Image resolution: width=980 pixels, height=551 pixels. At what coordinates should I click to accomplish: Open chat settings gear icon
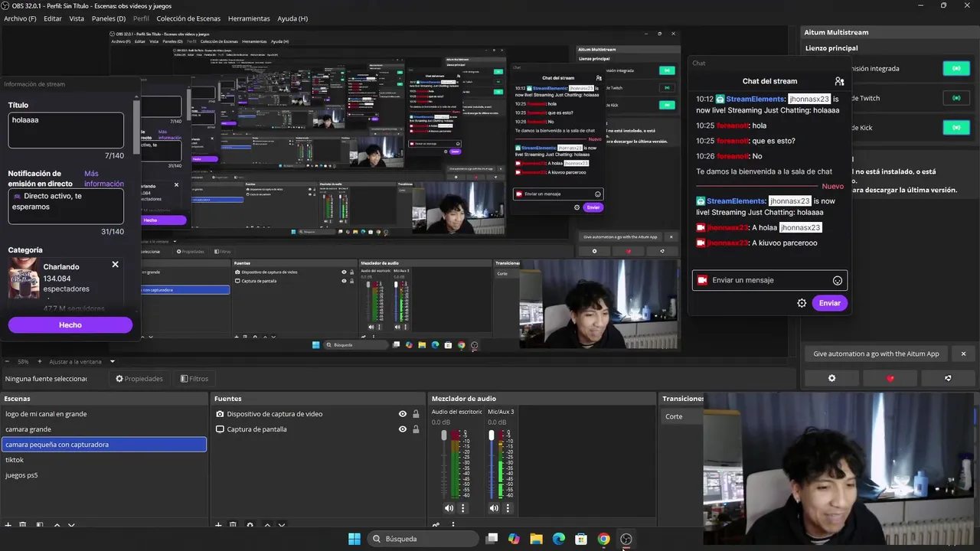coord(802,303)
